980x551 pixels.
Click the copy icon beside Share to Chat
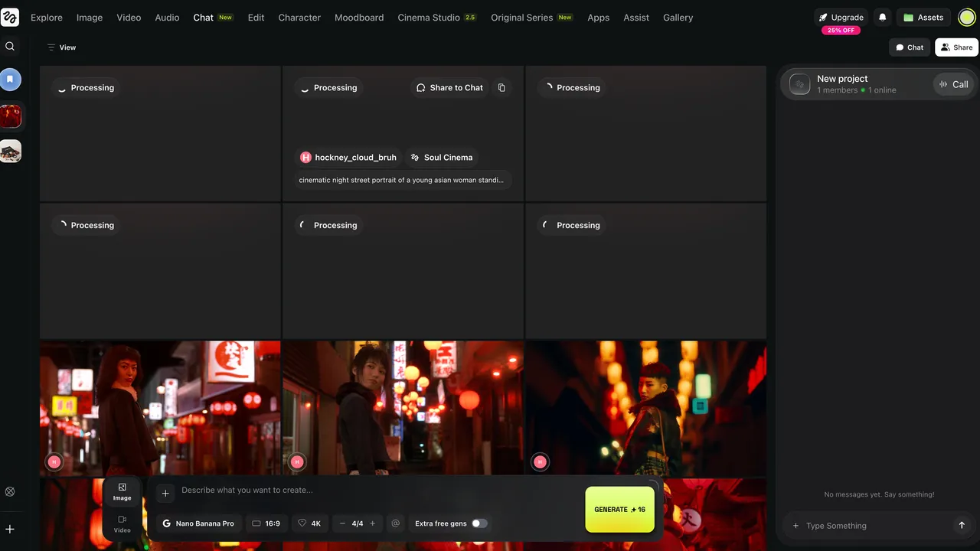coord(501,88)
